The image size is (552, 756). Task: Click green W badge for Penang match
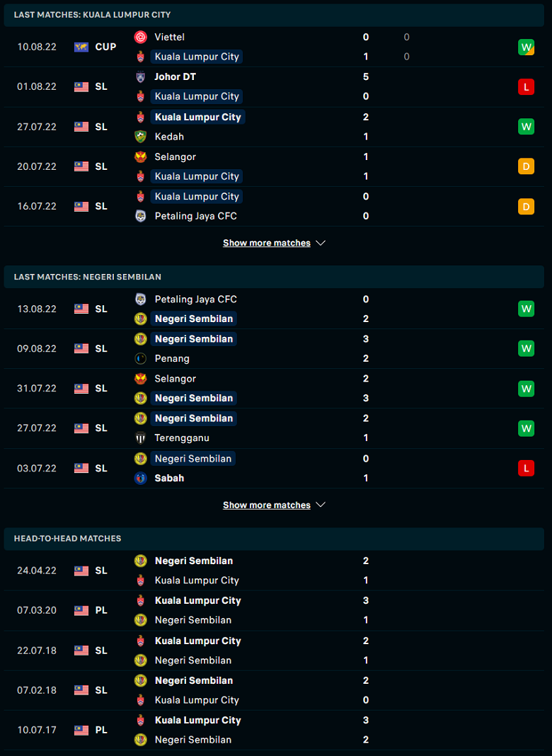tap(526, 348)
